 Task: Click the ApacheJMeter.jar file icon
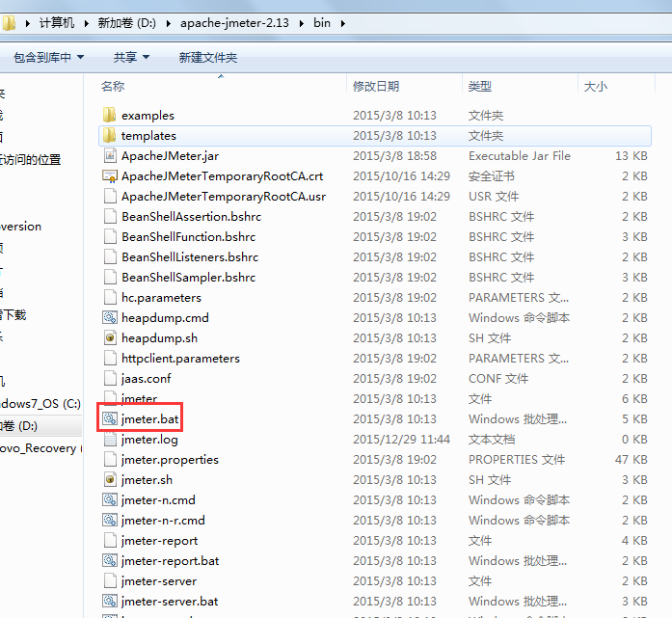tap(109, 156)
